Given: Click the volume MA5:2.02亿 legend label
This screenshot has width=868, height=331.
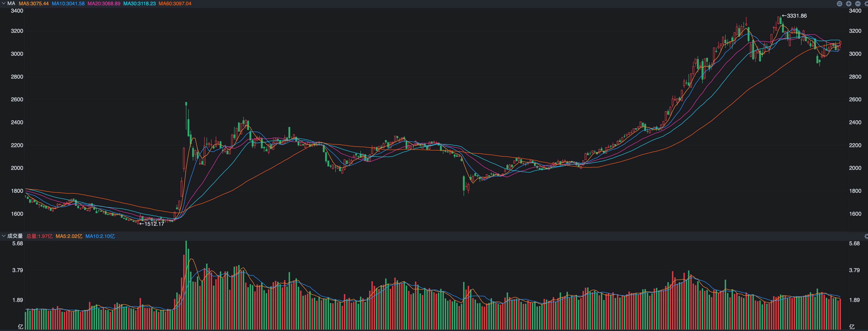Looking at the screenshot, I should tap(69, 236).
